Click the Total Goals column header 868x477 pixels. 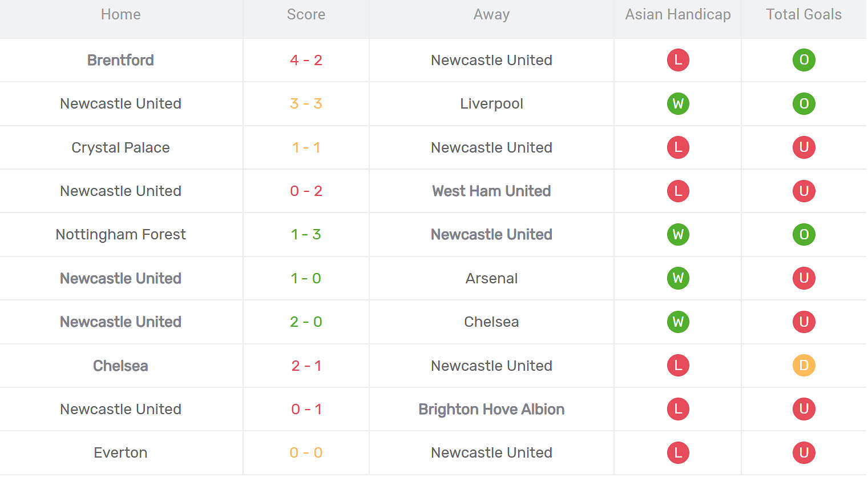pos(804,15)
